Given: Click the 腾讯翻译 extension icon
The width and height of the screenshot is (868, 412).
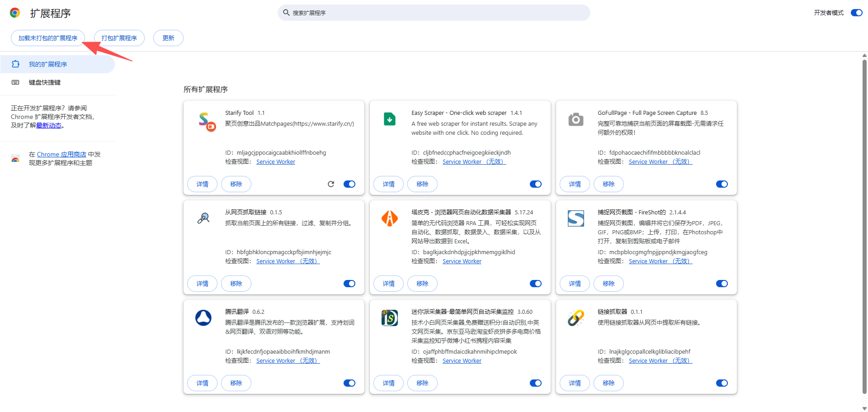Looking at the screenshot, I should [x=203, y=318].
